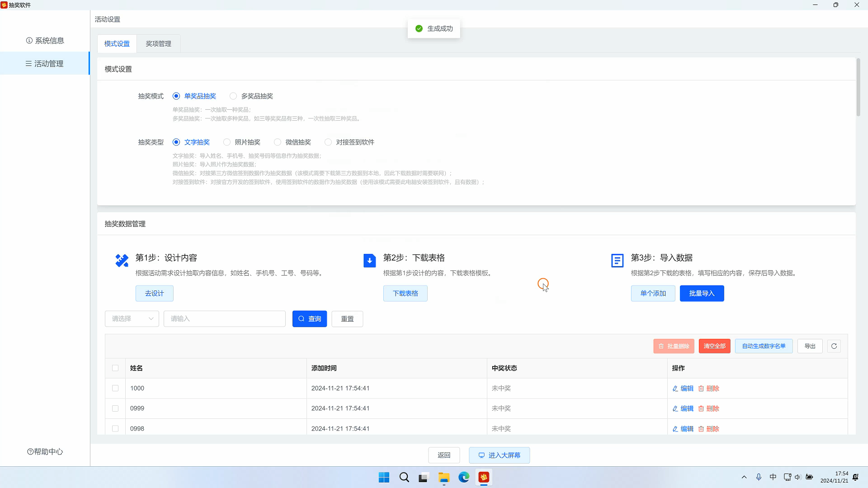Image resolution: width=868 pixels, height=488 pixels.
Task: Switch to the 奖项管理 tab
Action: [158, 44]
